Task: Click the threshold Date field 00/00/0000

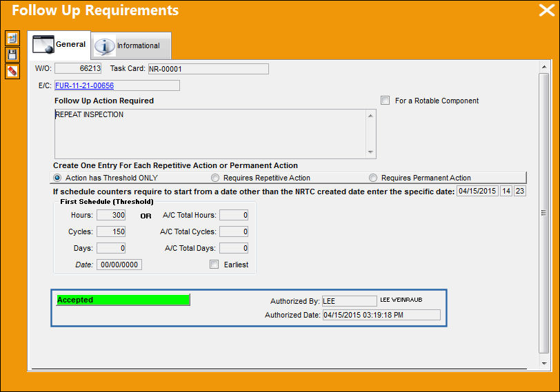Action: (x=119, y=265)
